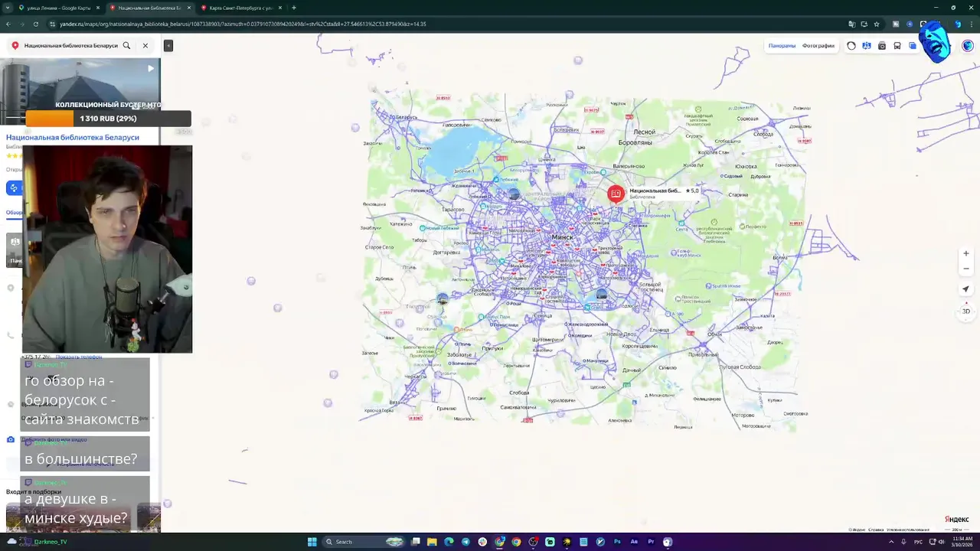Click the translate page icon
980x551 pixels.
click(852, 24)
